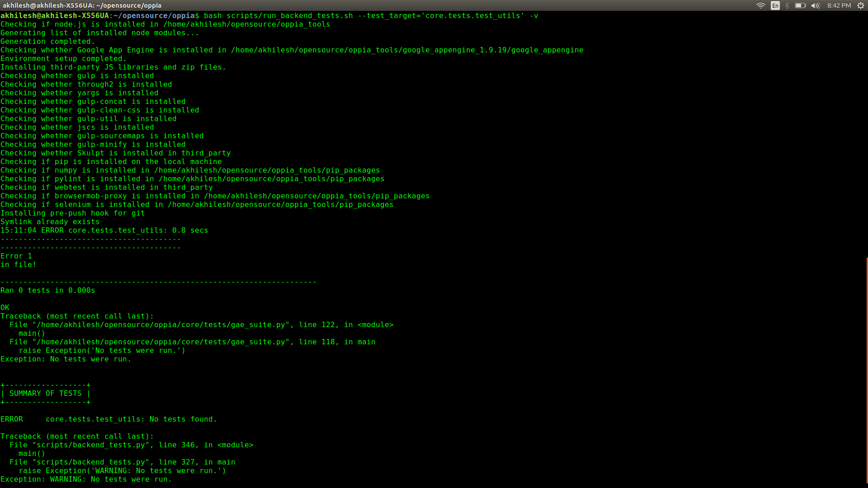Click gae_suite.py line 122 traceback entry
The width and height of the screenshot is (868, 488).
click(x=202, y=325)
